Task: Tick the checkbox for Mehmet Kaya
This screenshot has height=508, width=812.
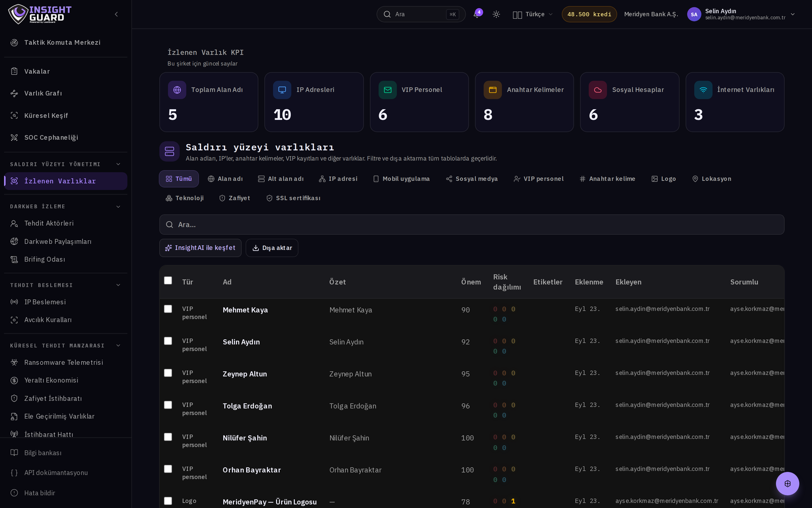Action: pos(168,309)
